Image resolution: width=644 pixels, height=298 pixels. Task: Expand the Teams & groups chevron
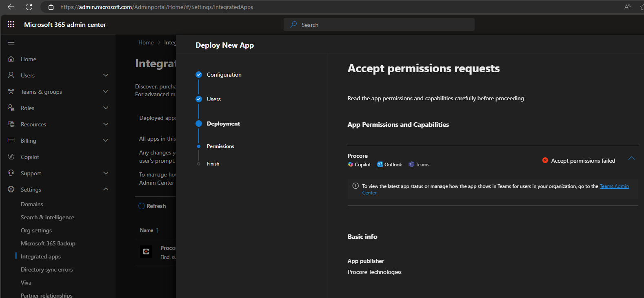[106, 92]
